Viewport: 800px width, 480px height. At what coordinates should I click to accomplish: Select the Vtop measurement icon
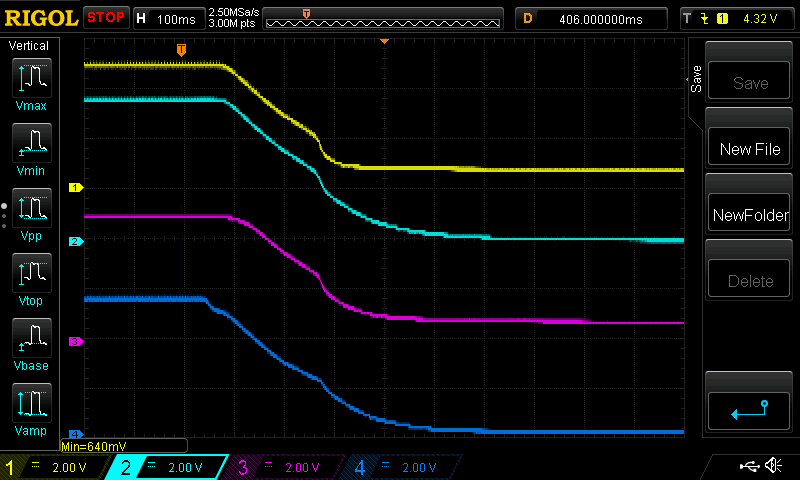click(x=32, y=272)
